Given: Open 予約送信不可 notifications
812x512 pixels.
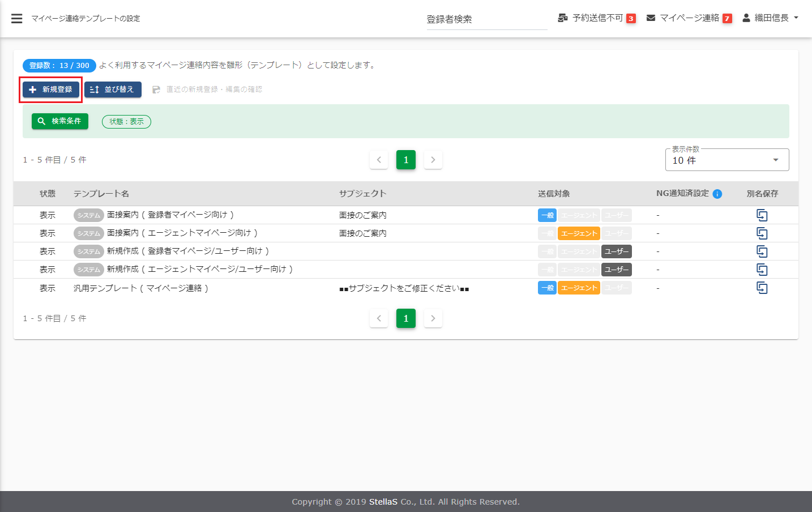Looking at the screenshot, I should coord(597,18).
